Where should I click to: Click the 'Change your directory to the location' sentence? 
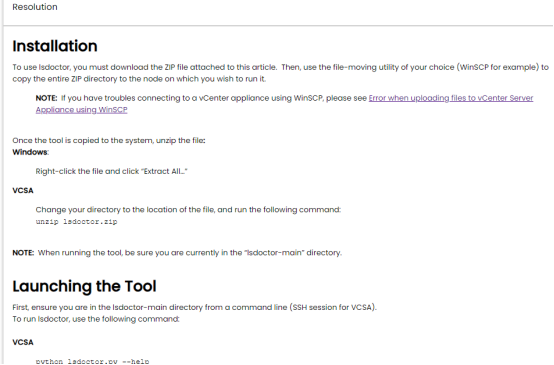[x=188, y=210]
